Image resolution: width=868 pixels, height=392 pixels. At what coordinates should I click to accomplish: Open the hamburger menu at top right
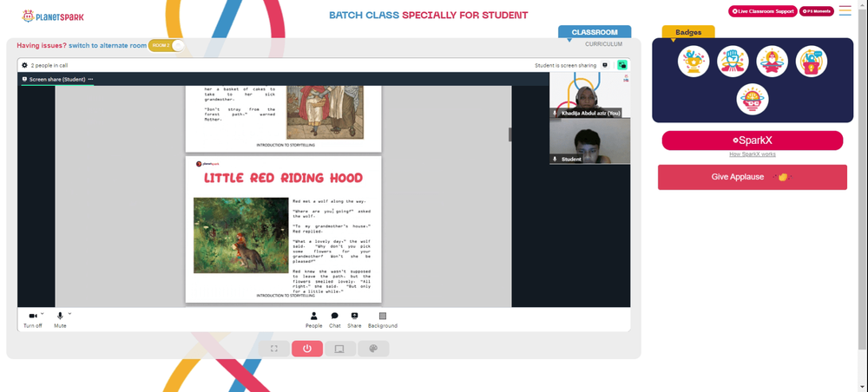(845, 10)
